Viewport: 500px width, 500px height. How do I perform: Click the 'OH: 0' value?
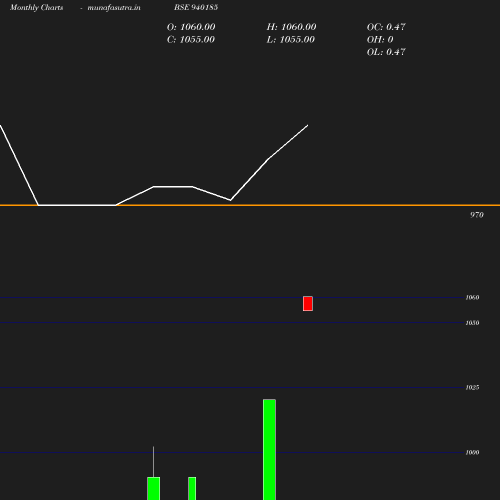[380, 40]
